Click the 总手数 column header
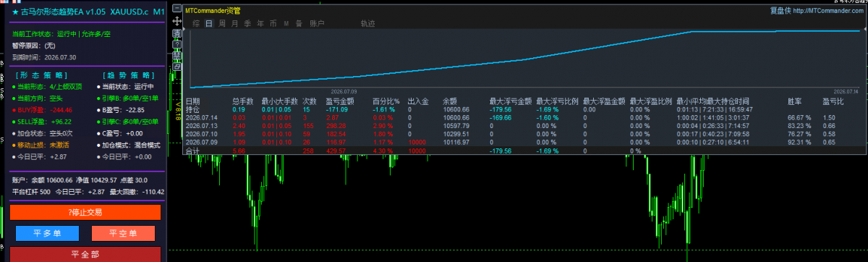 click(x=242, y=101)
